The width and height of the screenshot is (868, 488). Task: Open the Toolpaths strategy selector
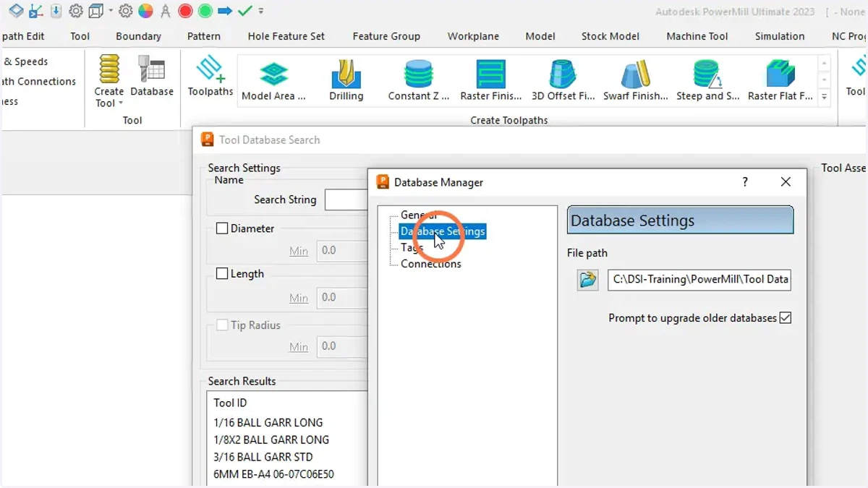210,77
